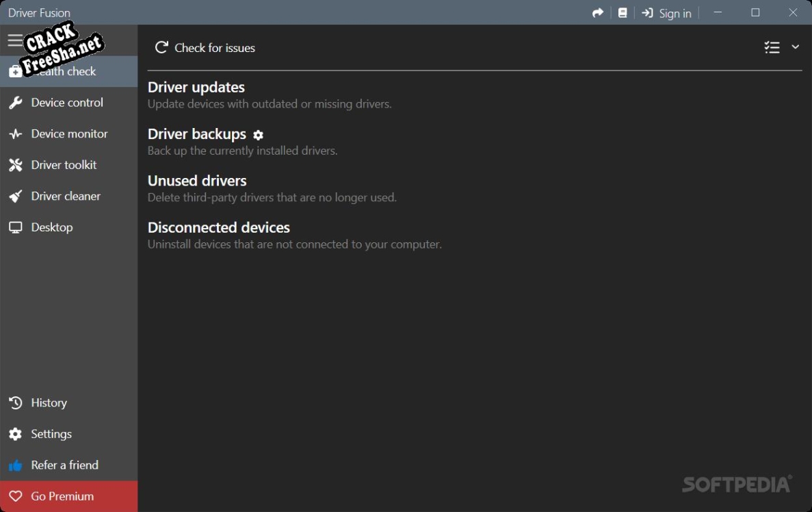
Task: Open the Unused drivers item
Action: point(197,181)
